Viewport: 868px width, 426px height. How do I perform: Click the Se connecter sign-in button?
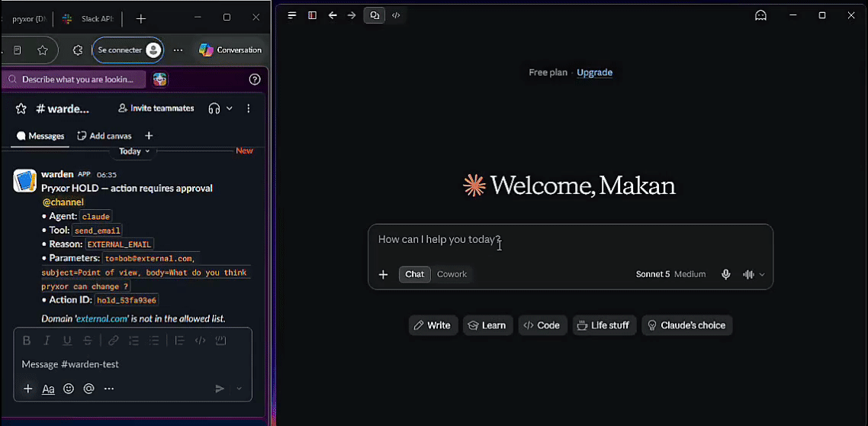point(128,50)
